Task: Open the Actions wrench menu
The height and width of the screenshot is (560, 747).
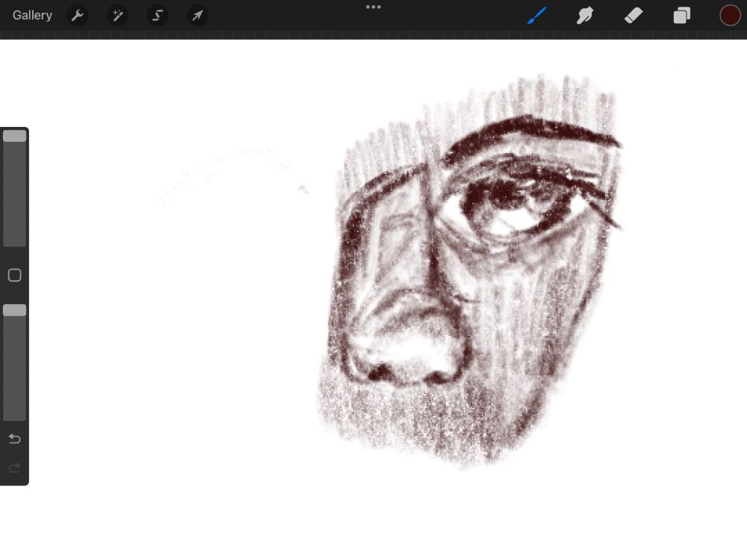Action: coord(78,15)
